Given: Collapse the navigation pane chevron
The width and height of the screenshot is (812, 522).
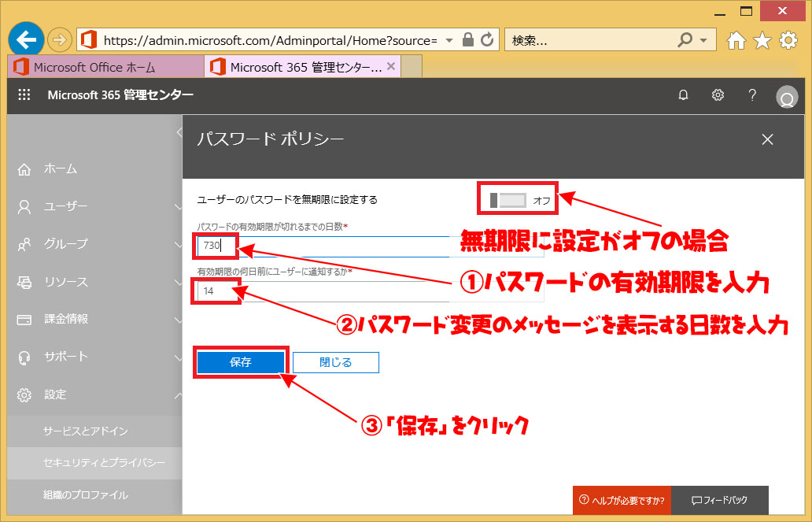Looking at the screenshot, I should pyautogui.click(x=179, y=132).
